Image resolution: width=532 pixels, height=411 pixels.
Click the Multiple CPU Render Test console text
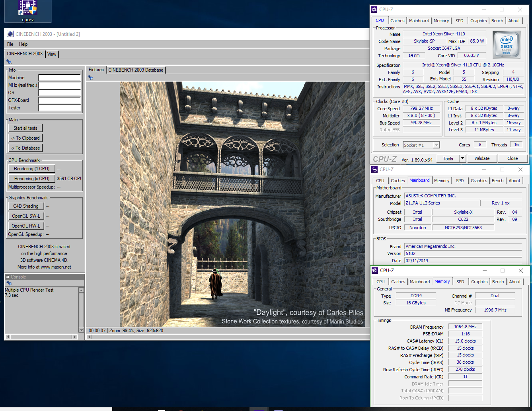(x=29, y=290)
